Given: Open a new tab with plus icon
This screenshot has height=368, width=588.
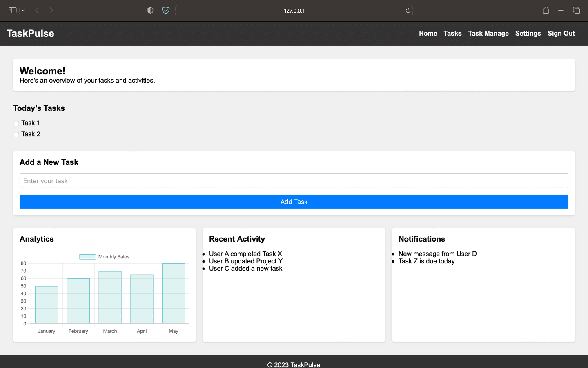Looking at the screenshot, I should 561,11.
